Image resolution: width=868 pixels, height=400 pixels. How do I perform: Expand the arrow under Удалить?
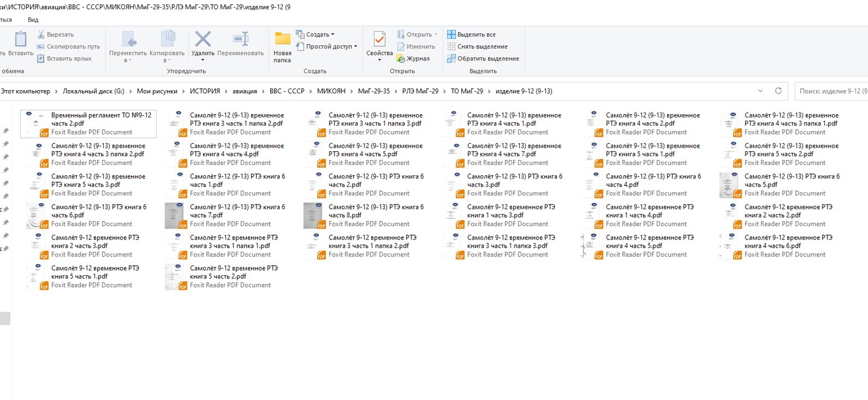click(203, 60)
